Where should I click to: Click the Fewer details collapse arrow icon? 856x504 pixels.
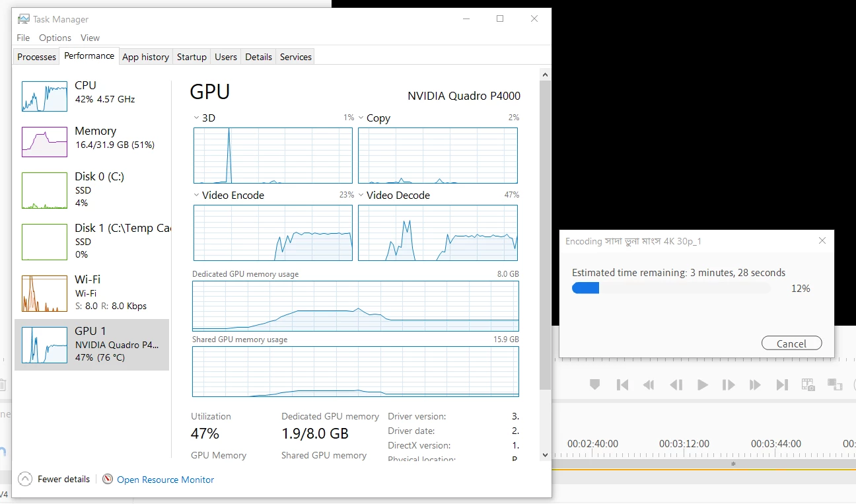point(25,479)
